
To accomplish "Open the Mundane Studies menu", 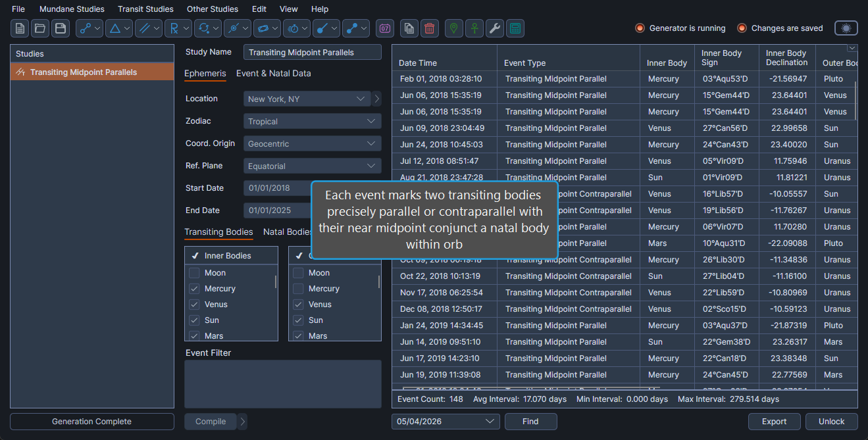I will [x=72, y=9].
